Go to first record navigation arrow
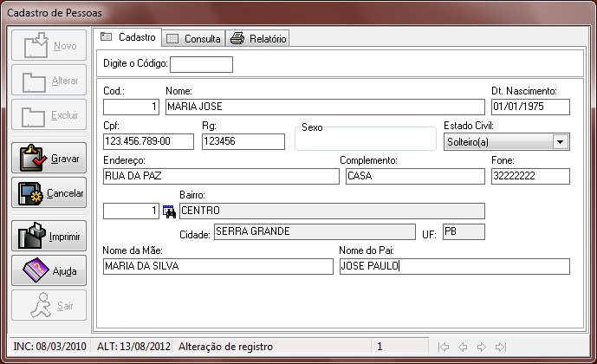 coord(444,347)
